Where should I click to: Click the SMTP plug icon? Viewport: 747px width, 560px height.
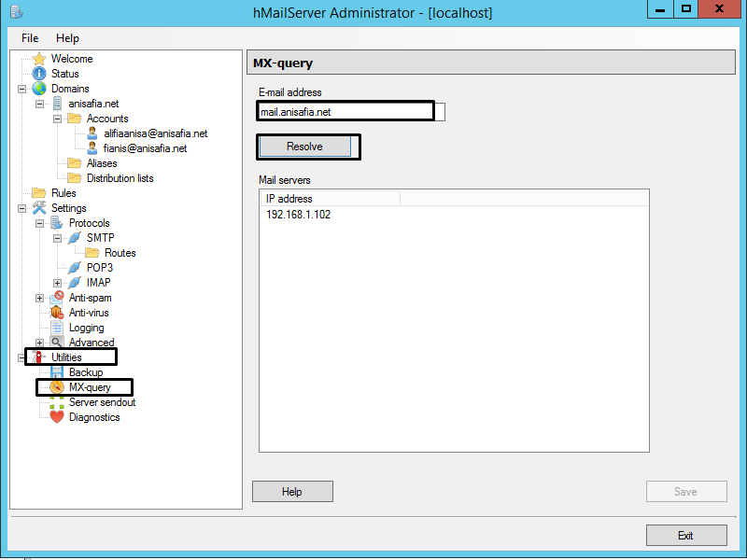click(75, 238)
